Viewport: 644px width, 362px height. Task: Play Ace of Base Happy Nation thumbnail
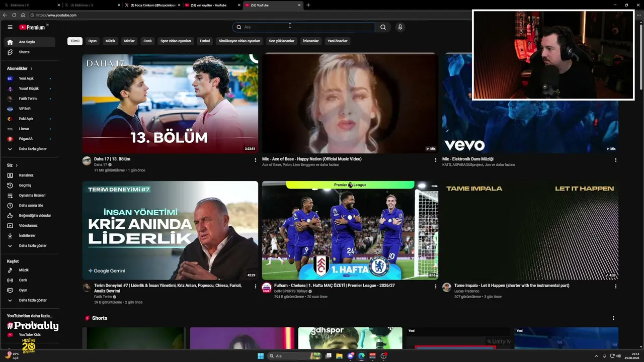(x=350, y=104)
